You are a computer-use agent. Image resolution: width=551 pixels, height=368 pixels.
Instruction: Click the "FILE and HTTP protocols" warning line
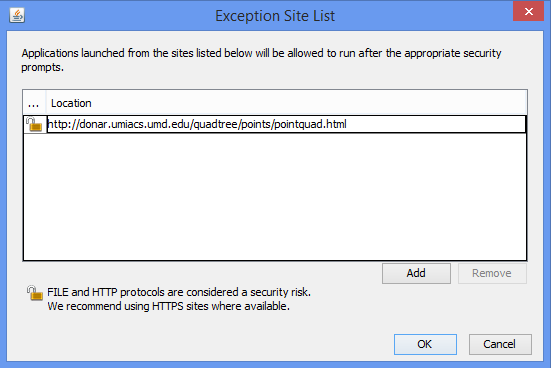[179, 292]
